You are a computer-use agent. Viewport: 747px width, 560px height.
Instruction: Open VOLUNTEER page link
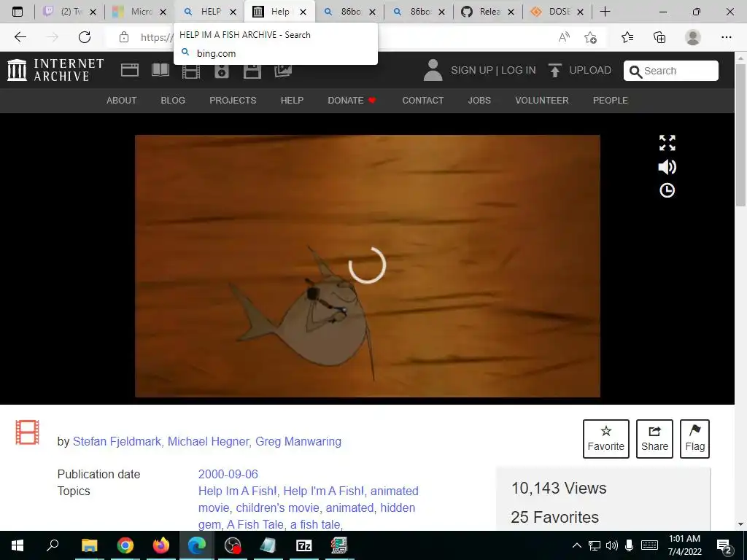click(x=542, y=101)
